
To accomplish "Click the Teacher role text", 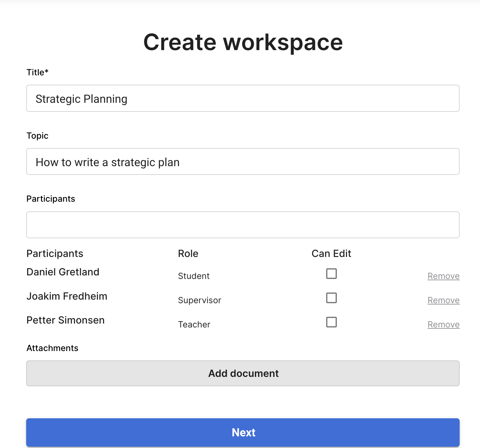I will [194, 325].
